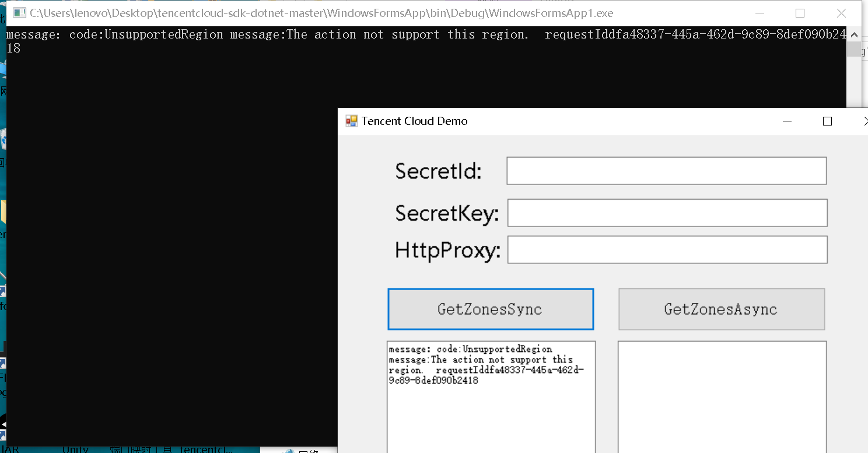The width and height of the screenshot is (868, 453).
Task: Click the console vertical scrollbar thumb
Action: [853, 50]
